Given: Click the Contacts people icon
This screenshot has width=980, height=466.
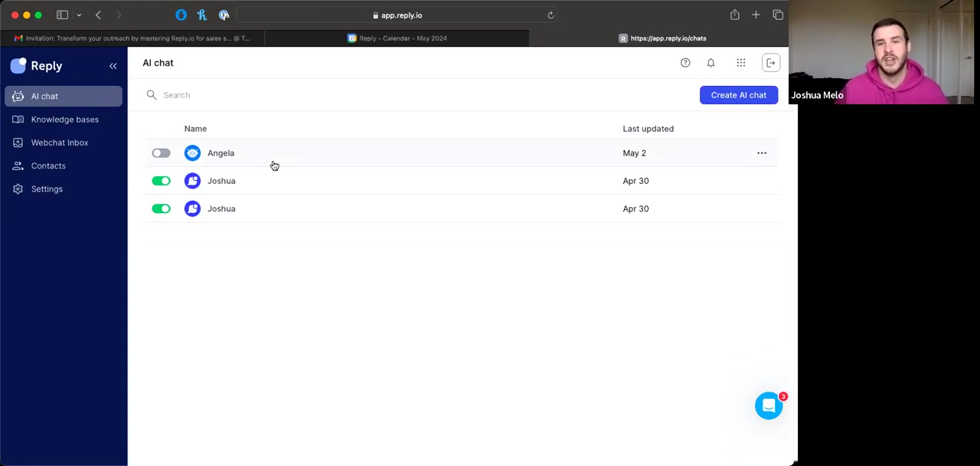Looking at the screenshot, I should [x=18, y=166].
